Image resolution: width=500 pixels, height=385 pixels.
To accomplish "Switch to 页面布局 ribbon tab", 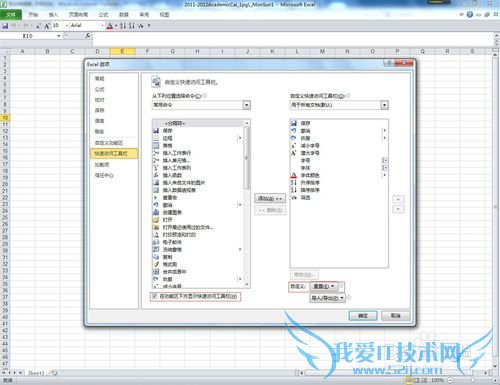I will [x=78, y=15].
